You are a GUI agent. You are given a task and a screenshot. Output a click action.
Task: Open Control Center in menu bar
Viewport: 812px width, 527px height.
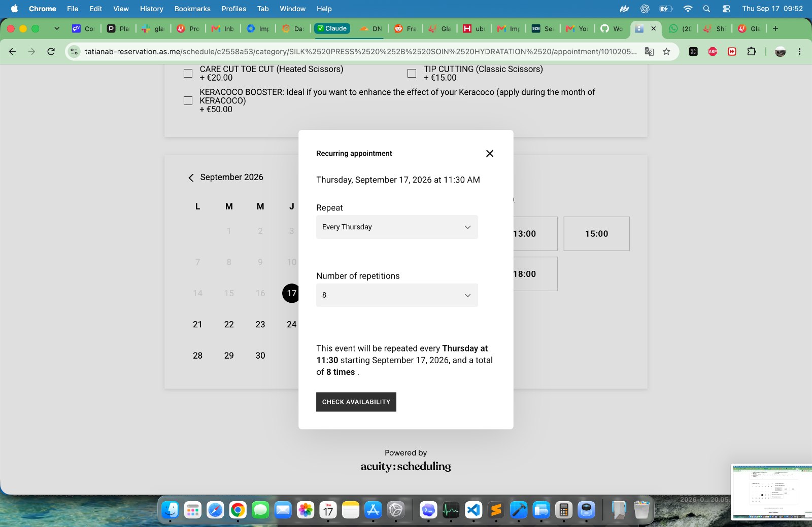(726, 9)
